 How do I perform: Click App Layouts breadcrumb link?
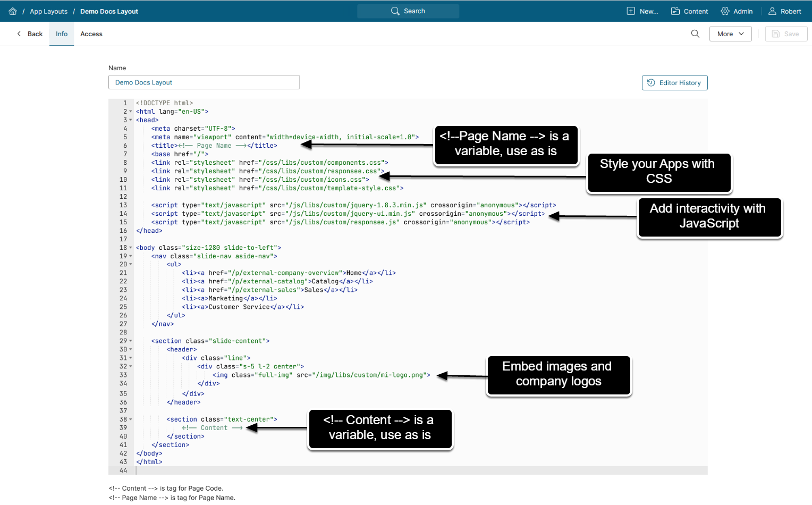[49, 11]
